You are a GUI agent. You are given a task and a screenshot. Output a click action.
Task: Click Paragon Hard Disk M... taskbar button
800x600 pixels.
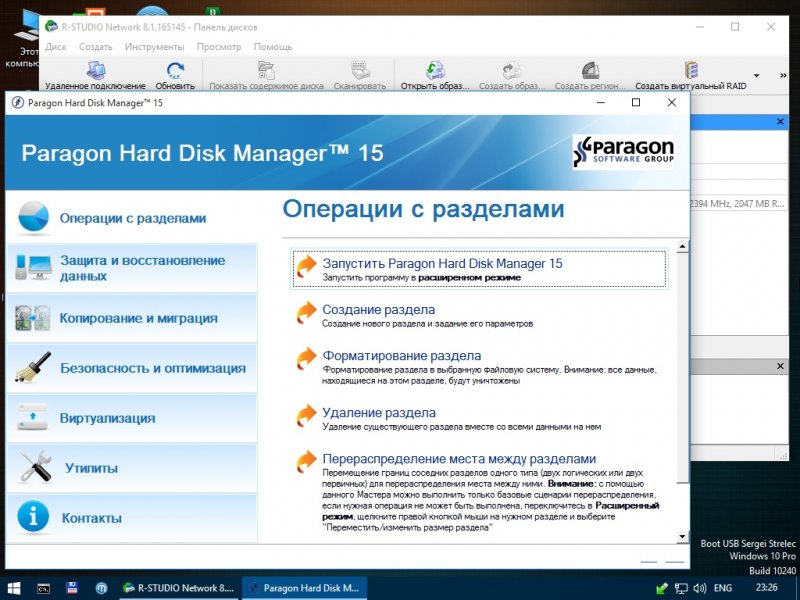pyautogui.click(x=304, y=588)
